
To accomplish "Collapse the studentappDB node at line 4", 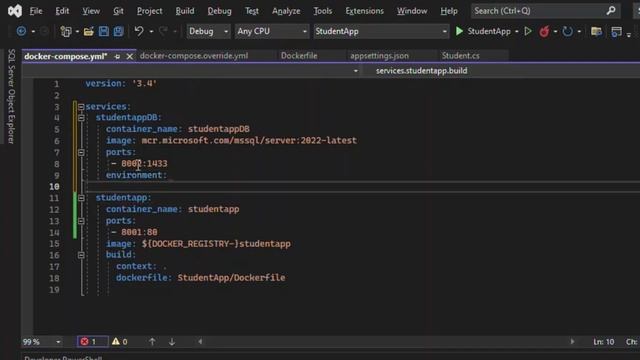I will pyautogui.click(x=81, y=118).
